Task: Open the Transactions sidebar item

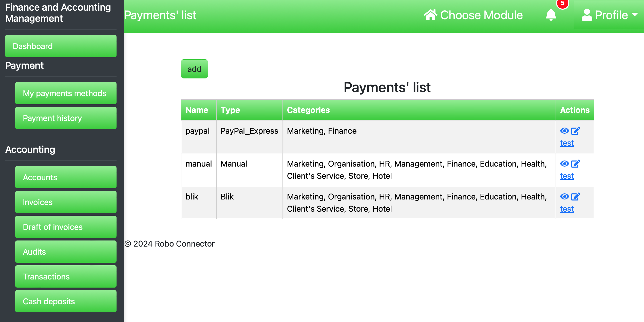Action: click(x=66, y=276)
